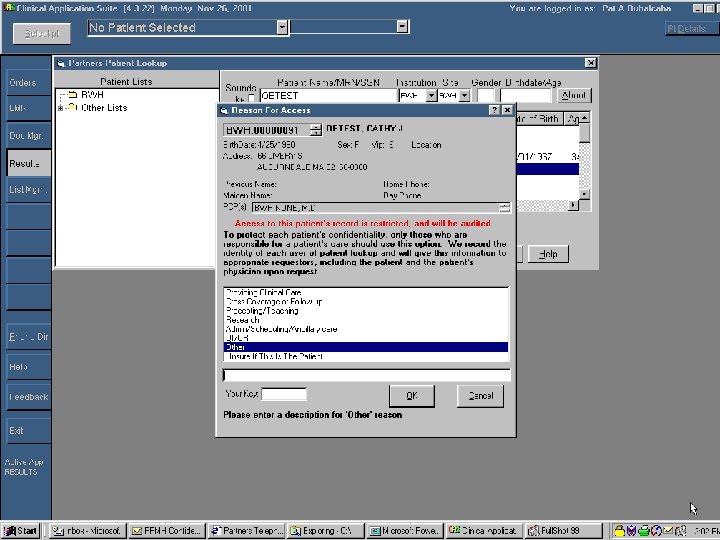
Task: Open the LMR sidebar tab
Action: tap(28, 108)
